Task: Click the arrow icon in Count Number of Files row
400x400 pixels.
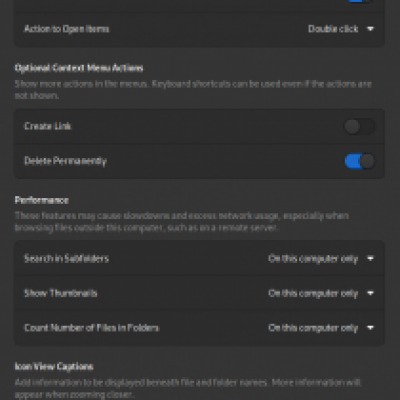Action: point(370,328)
